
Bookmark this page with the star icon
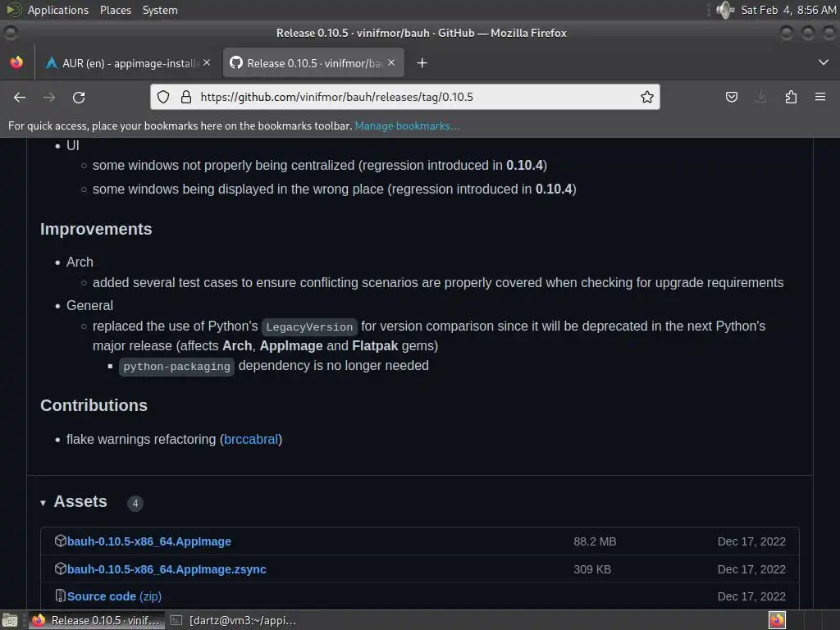coord(647,97)
